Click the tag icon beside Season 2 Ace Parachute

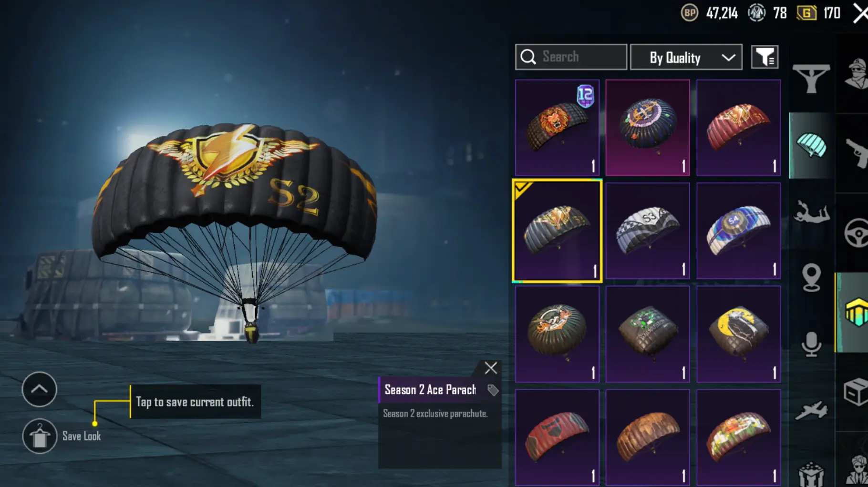493,390
